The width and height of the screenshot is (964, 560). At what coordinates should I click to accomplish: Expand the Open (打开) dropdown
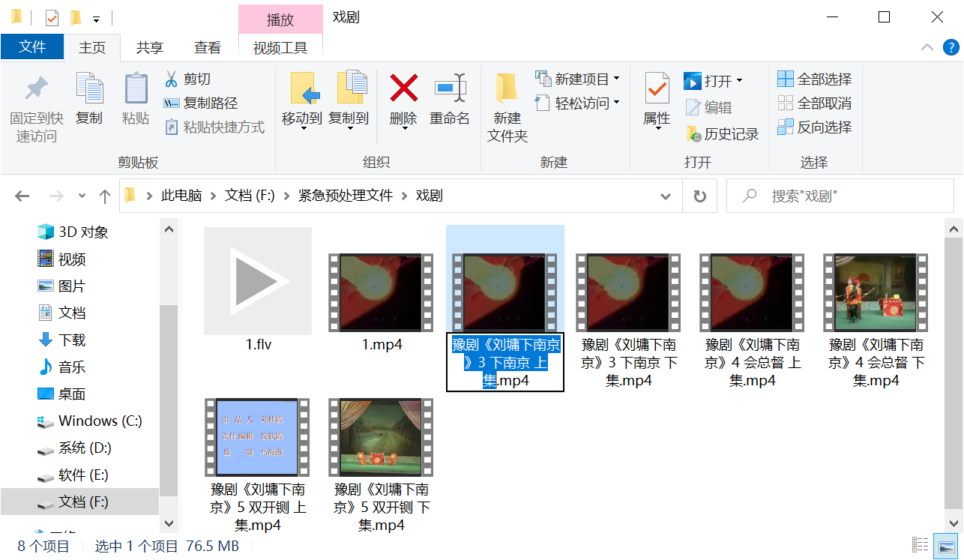(740, 80)
